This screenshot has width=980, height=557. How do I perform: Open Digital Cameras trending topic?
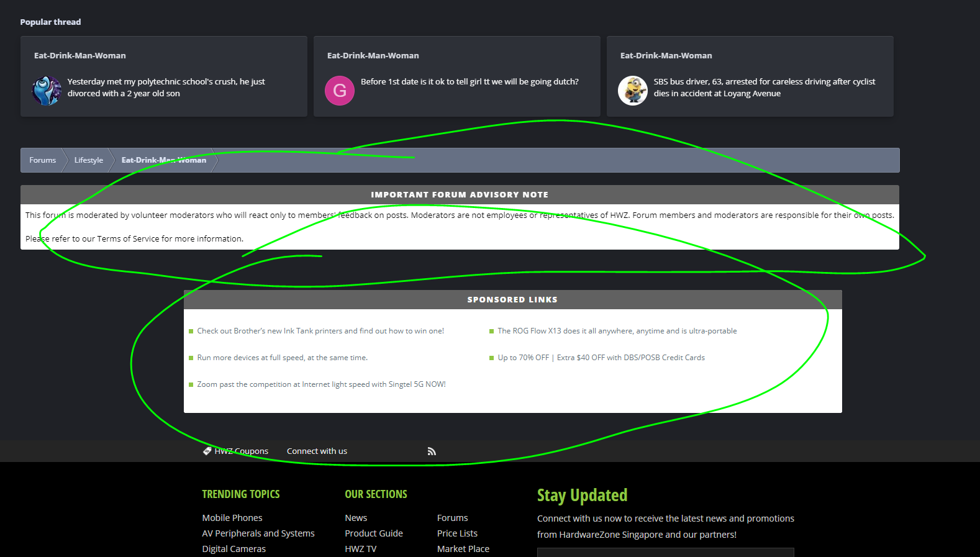234,549
